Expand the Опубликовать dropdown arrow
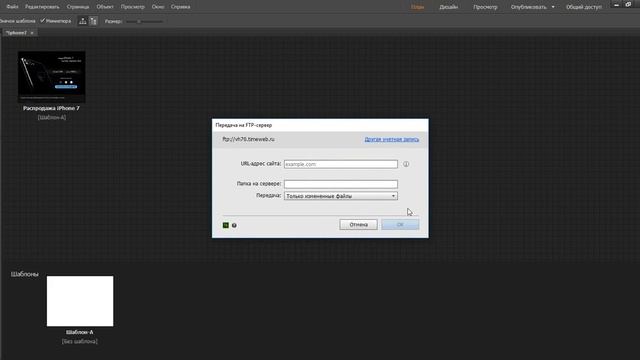Screen dimensions: 640x360 click(553, 7)
